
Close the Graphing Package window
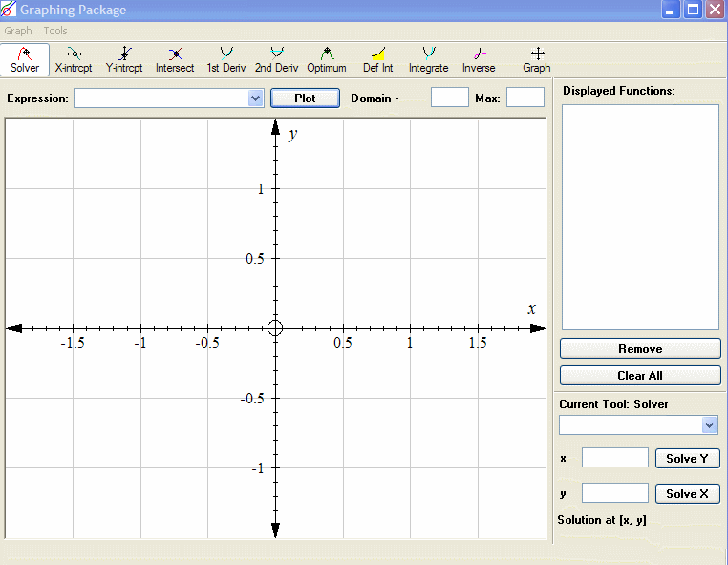coord(715,10)
